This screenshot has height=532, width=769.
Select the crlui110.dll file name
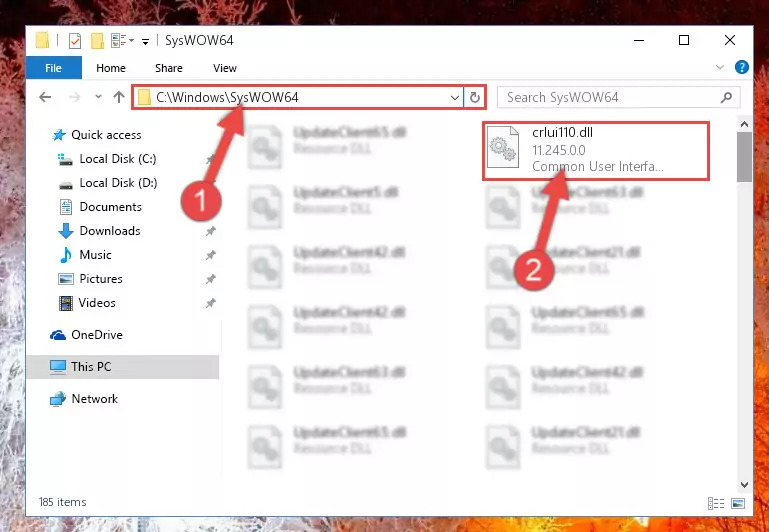click(x=562, y=132)
